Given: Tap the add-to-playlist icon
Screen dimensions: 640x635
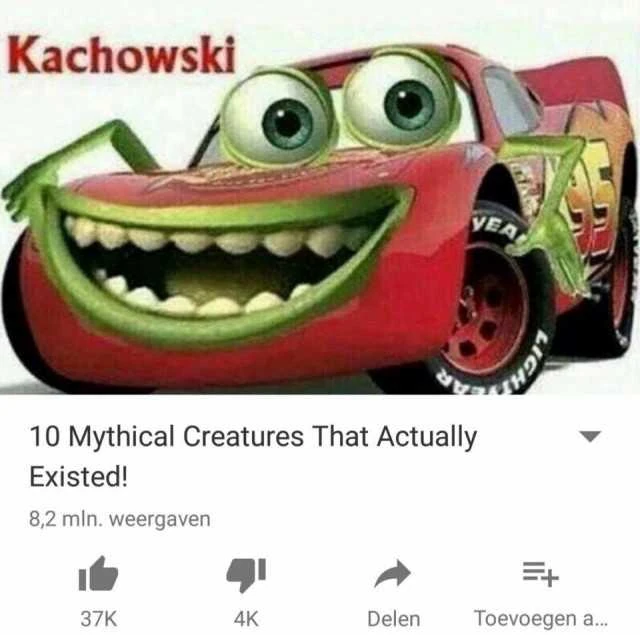Looking at the screenshot, I should [x=540, y=573].
